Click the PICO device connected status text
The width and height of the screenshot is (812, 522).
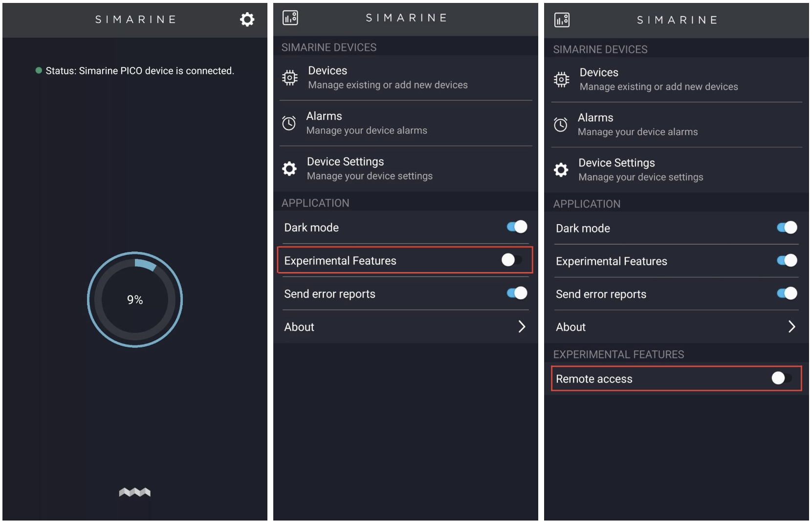[140, 71]
